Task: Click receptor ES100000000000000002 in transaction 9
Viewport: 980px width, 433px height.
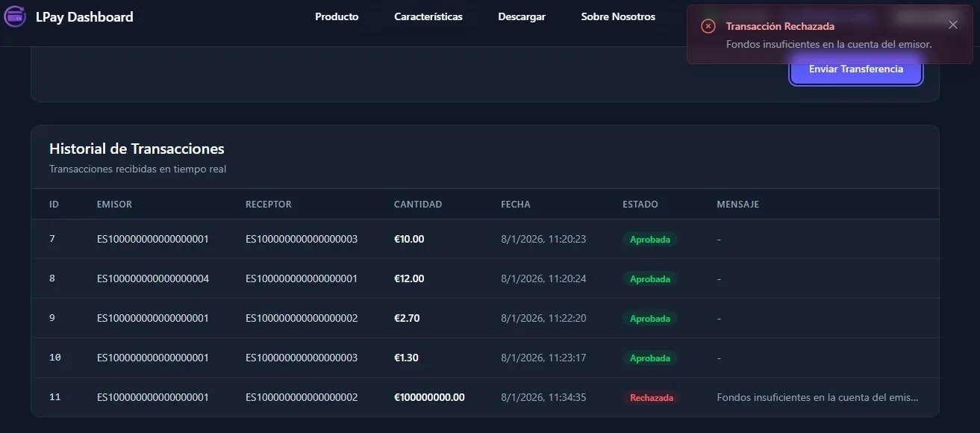Action: (302, 318)
